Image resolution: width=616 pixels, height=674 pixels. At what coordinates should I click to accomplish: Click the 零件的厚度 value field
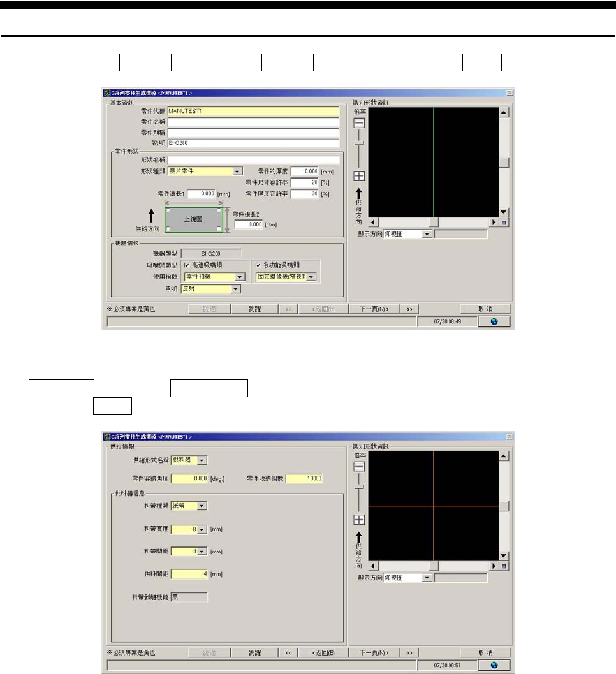(x=304, y=172)
